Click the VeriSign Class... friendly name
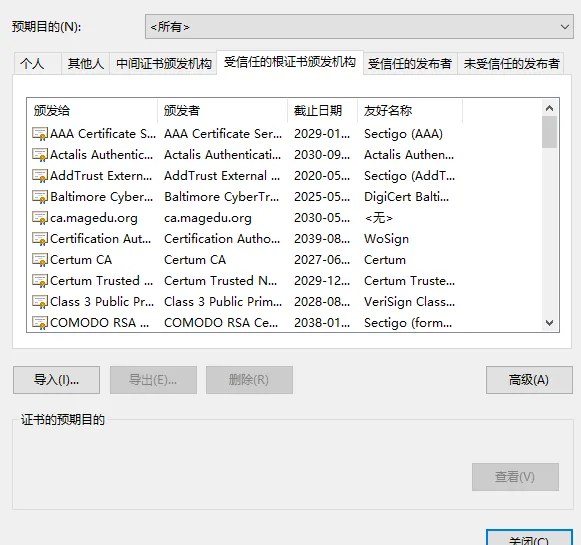Image resolution: width=581 pixels, height=545 pixels. [x=409, y=302]
